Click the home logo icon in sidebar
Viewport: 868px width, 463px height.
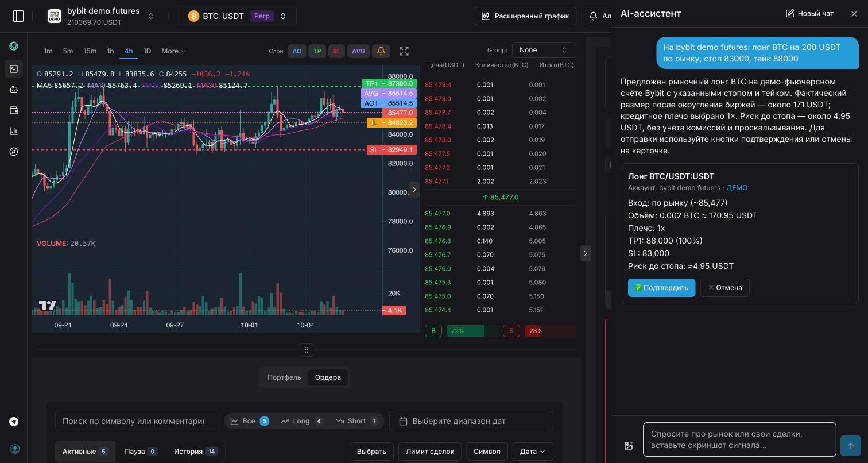(14, 46)
